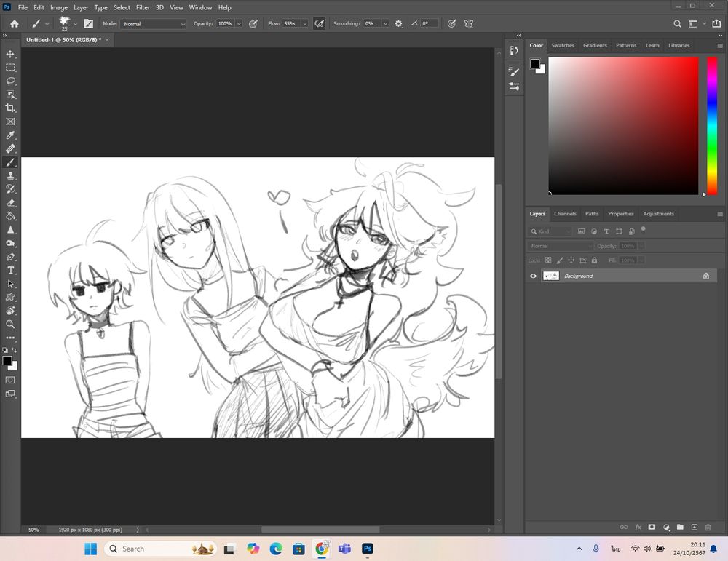Image resolution: width=728 pixels, height=561 pixels.
Task: Select the Crop tool
Action: (10, 108)
